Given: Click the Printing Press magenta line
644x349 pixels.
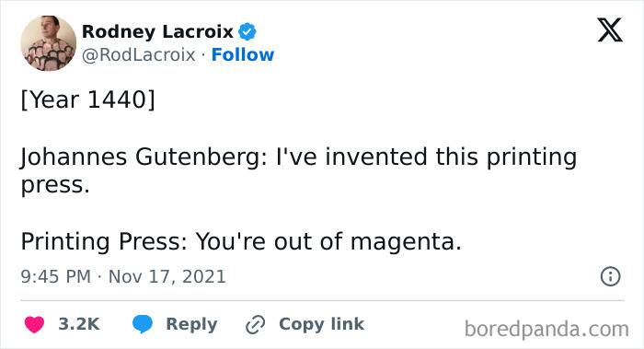Looking at the screenshot, I should [241, 241].
